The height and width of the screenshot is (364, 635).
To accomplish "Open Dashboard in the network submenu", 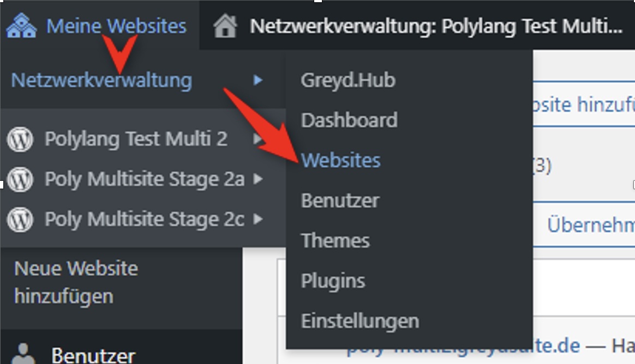I will point(349,120).
